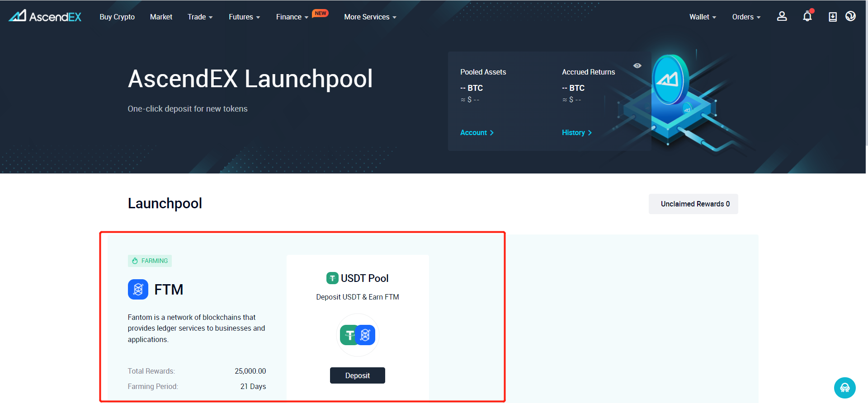Follow the History link under Accrued Returns
This screenshot has height=403, width=868.
tap(577, 132)
